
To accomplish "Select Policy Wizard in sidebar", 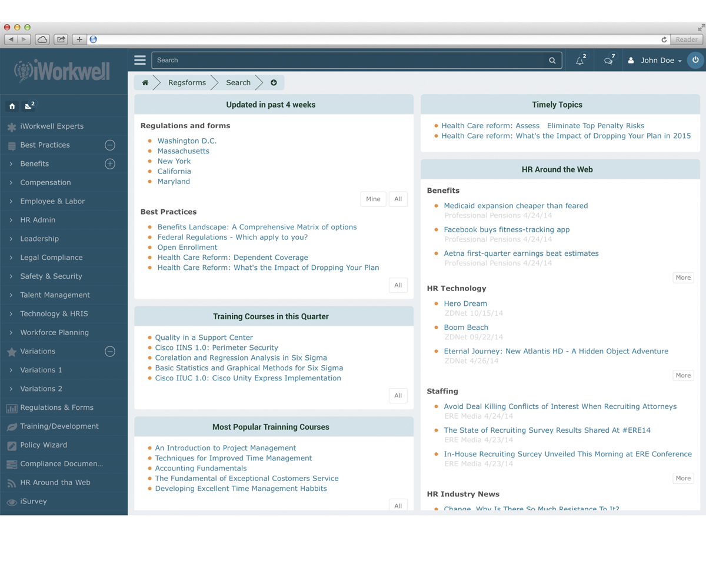I will pos(44,445).
